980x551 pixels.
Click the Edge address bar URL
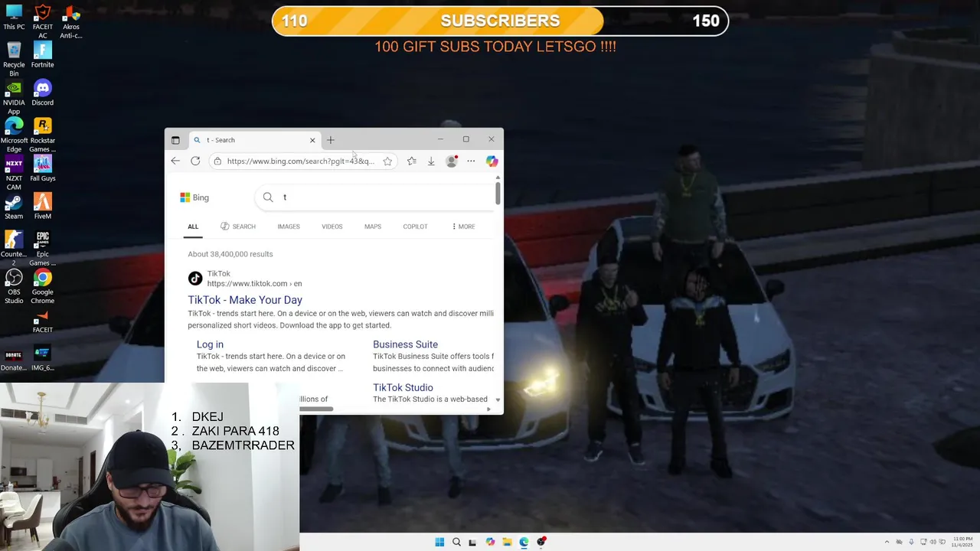300,161
